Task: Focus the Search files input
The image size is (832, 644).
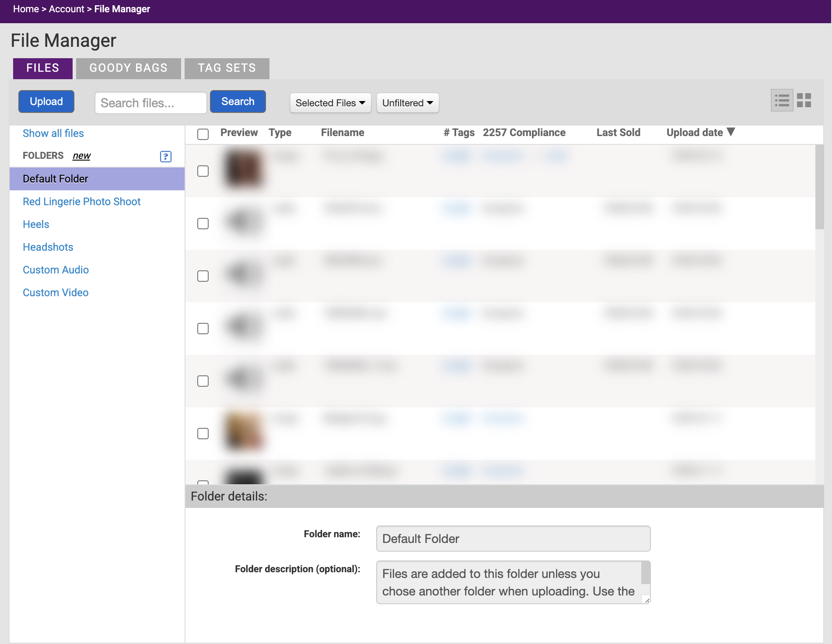Action: (151, 103)
